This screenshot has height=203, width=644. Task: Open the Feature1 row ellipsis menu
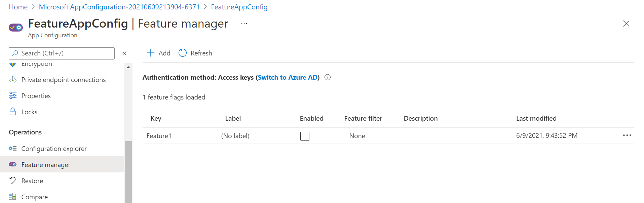tap(627, 135)
